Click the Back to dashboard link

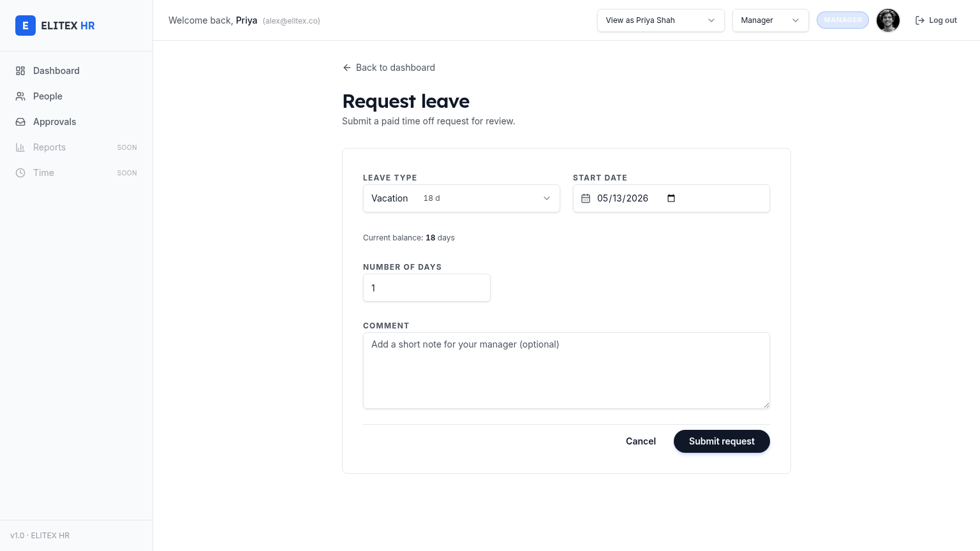(389, 68)
